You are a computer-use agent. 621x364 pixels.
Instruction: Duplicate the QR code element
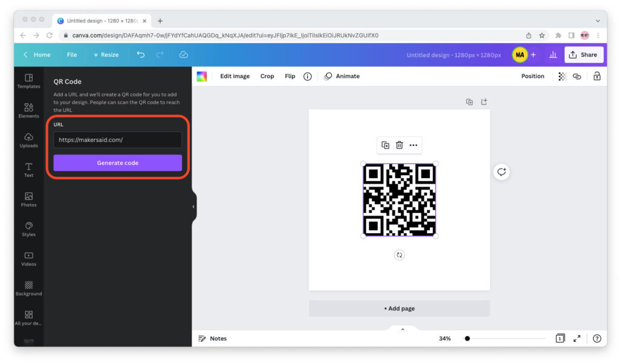pos(385,145)
